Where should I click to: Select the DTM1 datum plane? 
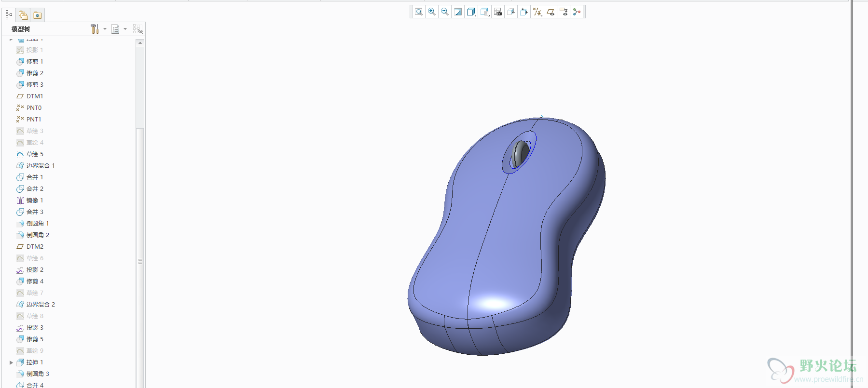(x=29, y=96)
